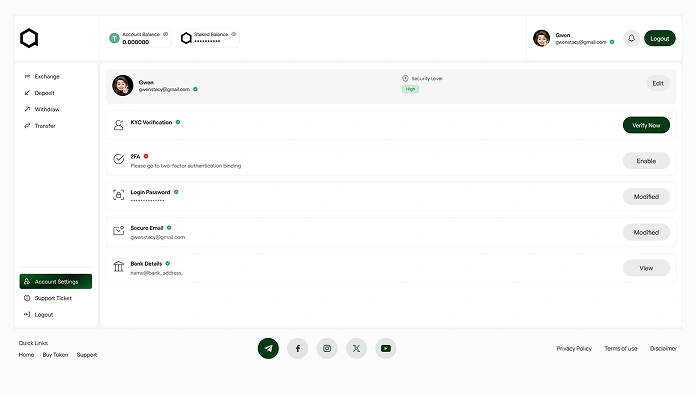Click the 'Please go to two-factor authentication binding' text
Viewport: 695px width, 395px height.
coord(186,166)
